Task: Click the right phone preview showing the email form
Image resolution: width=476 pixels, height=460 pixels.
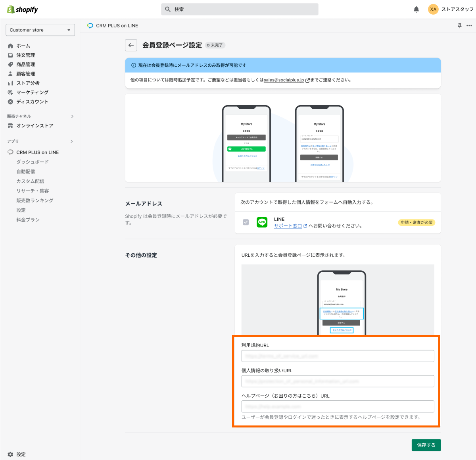Action: pos(319,144)
